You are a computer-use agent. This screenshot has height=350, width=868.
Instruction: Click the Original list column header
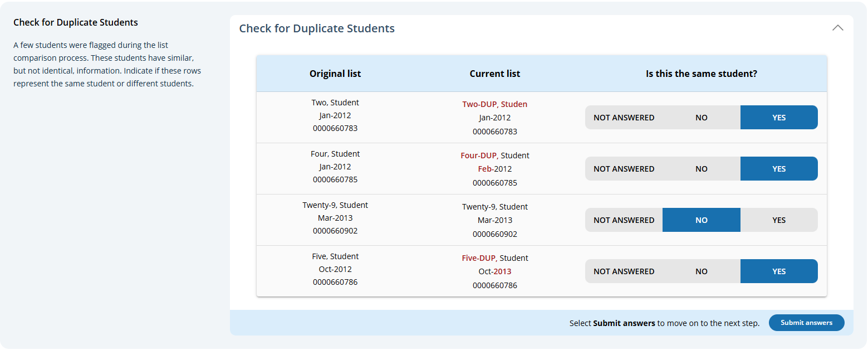(335, 74)
